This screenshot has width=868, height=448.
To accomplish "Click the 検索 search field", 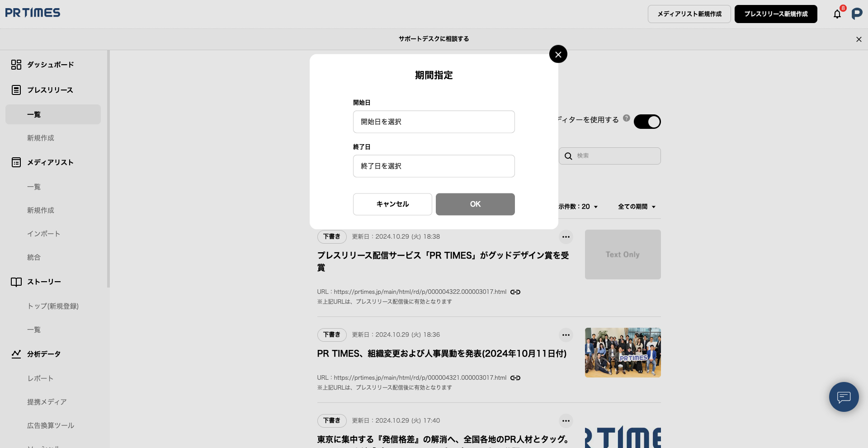I will [x=610, y=156].
